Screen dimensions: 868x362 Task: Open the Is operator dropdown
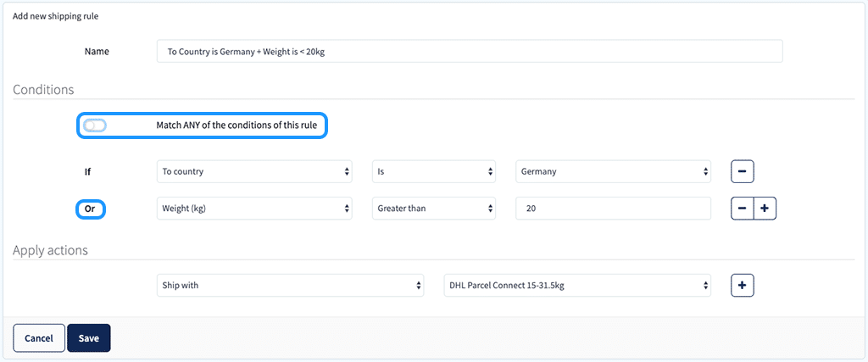coord(433,171)
